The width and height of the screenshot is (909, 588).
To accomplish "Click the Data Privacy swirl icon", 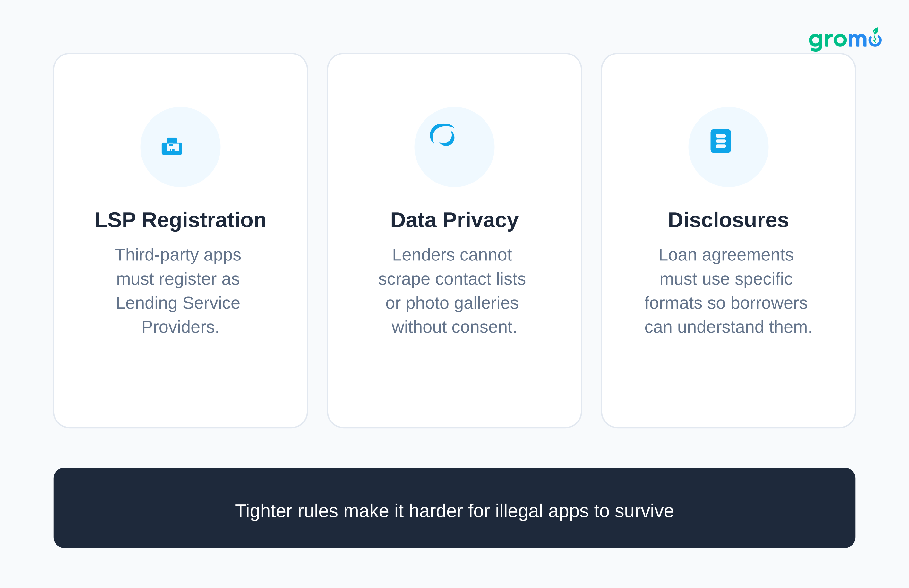I will (443, 135).
